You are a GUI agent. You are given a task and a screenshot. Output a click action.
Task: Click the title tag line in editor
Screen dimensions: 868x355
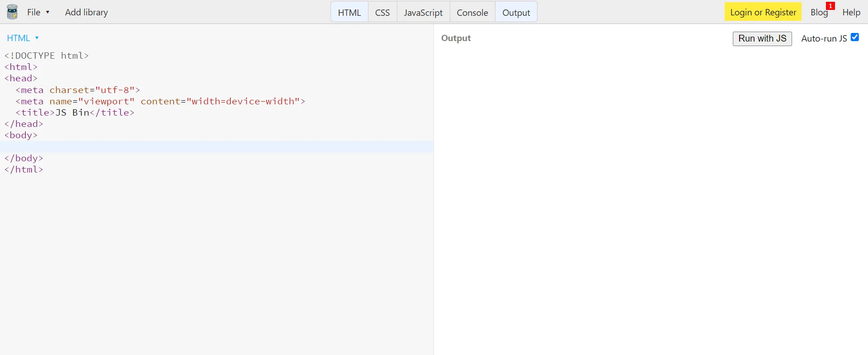tap(75, 113)
